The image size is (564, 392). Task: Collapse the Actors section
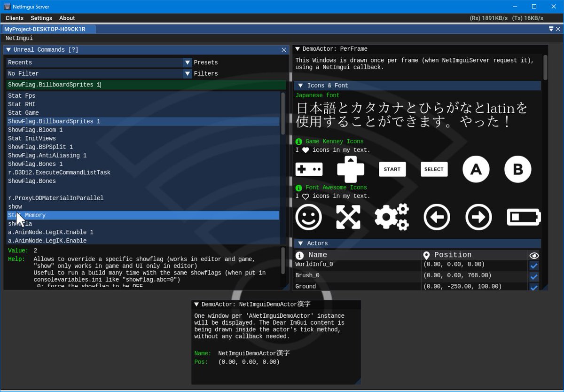[x=301, y=243]
